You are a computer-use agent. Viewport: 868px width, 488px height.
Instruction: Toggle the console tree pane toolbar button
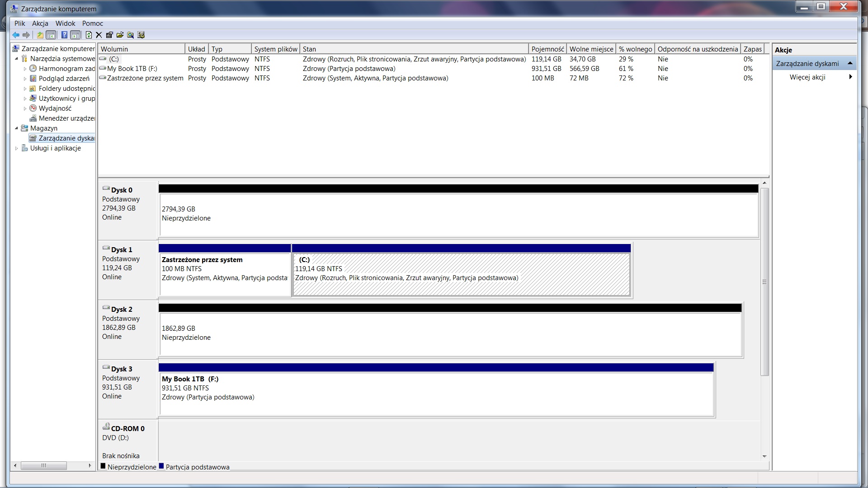point(51,35)
